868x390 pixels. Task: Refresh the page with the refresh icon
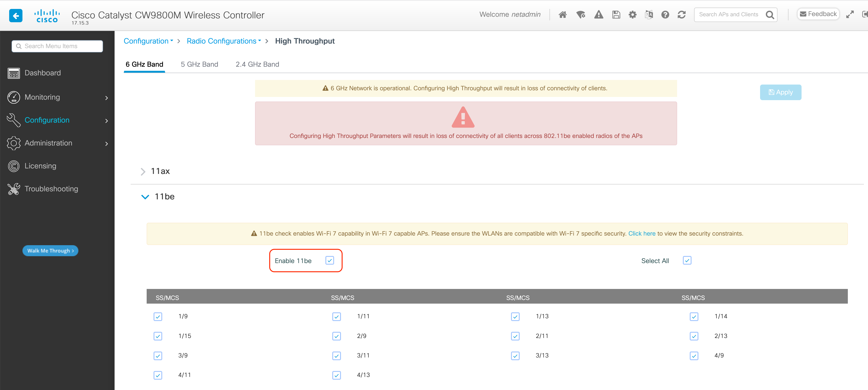click(681, 14)
